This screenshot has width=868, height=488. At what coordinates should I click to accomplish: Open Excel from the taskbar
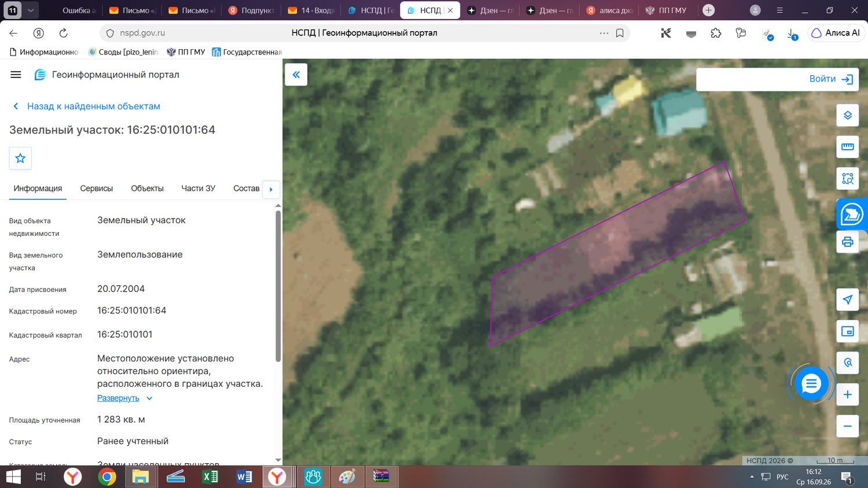210,477
